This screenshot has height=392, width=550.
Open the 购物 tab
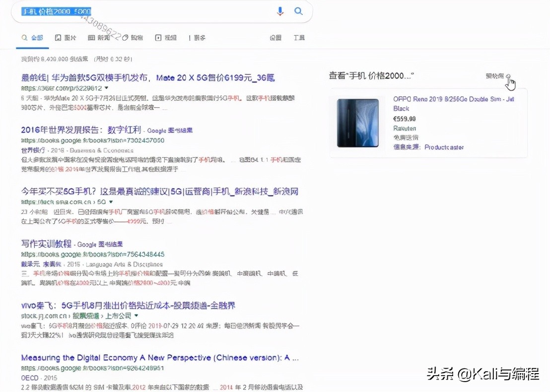[x=133, y=38]
